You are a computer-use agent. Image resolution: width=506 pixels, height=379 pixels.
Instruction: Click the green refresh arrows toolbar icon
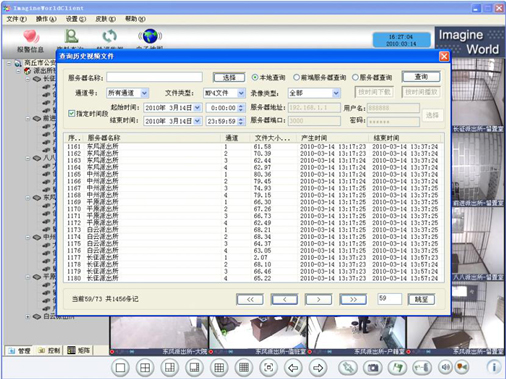[109, 36]
